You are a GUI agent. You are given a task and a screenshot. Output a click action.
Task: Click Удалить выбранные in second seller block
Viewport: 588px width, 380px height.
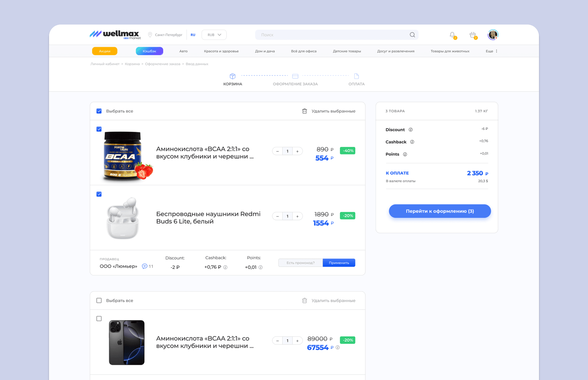tap(333, 301)
